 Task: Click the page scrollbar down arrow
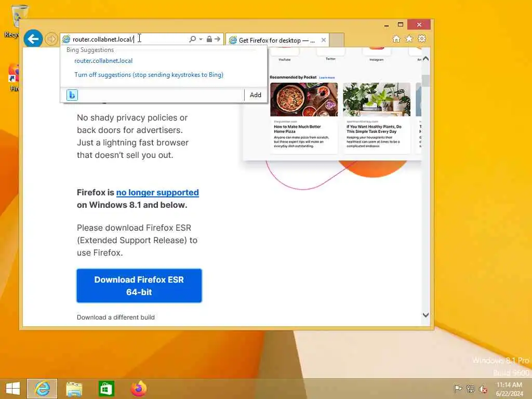pos(426,315)
